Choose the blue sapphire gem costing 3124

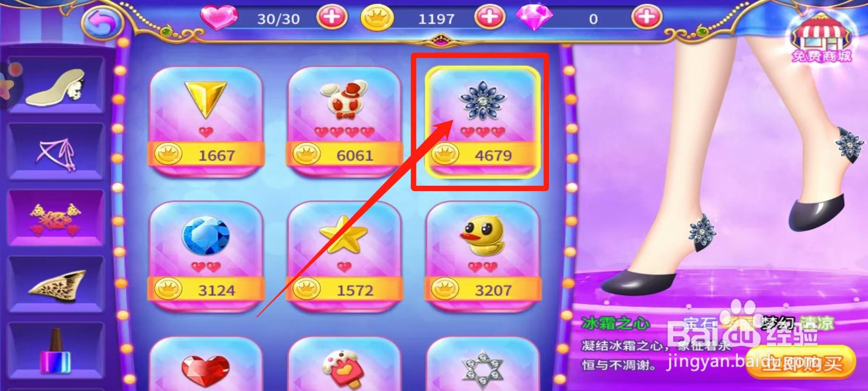pyautogui.click(x=206, y=256)
